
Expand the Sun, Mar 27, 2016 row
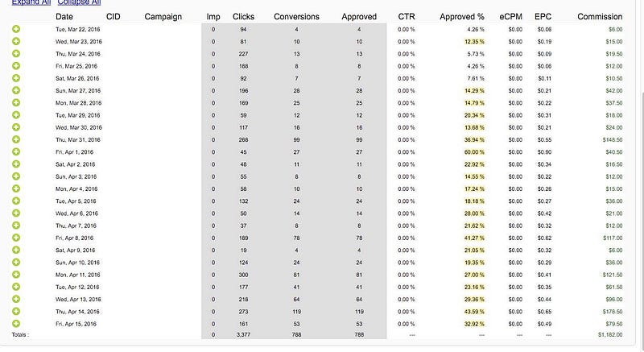coord(17,90)
